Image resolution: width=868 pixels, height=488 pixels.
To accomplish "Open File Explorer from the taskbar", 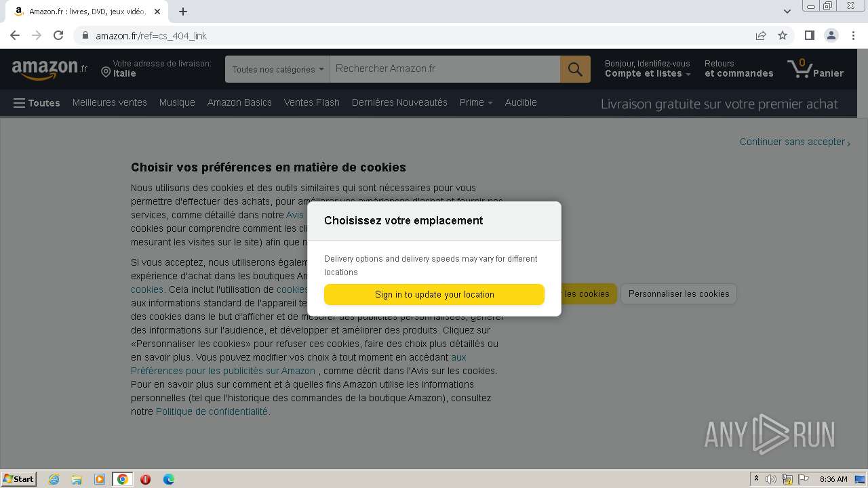I will pos(77,479).
